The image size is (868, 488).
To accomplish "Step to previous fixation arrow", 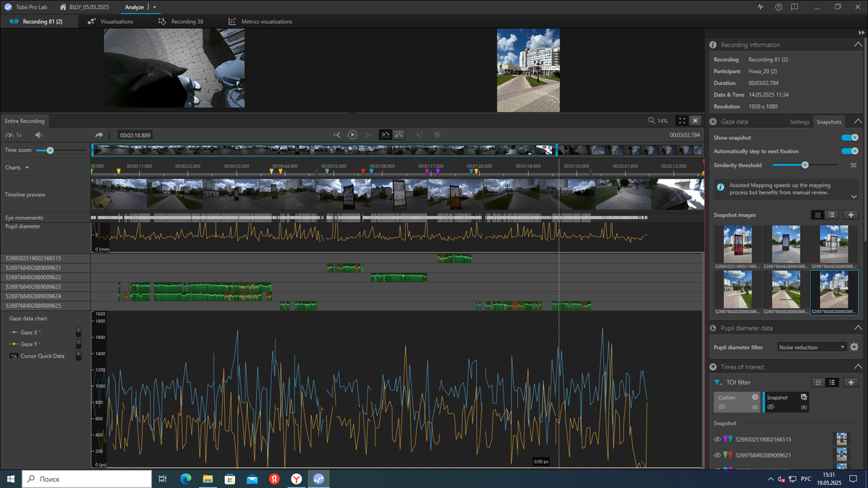I will 336,135.
